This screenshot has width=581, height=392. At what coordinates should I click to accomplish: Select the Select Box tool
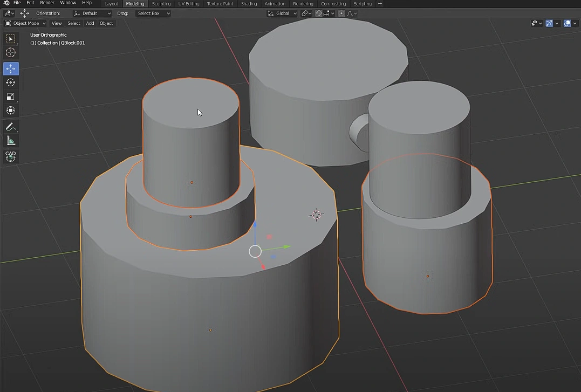tap(11, 38)
